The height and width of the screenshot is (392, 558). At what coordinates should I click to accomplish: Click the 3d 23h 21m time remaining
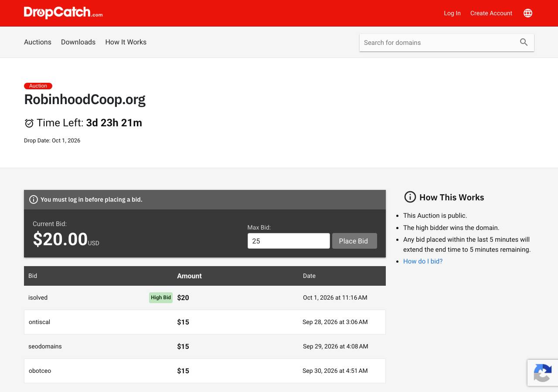pyautogui.click(x=114, y=123)
